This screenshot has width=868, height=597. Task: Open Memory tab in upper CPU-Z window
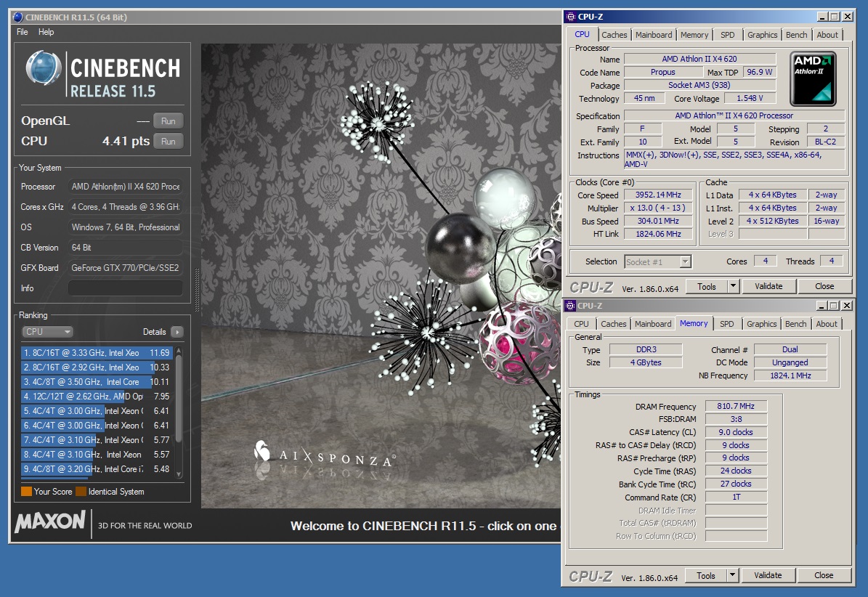click(x=694, y=35)
